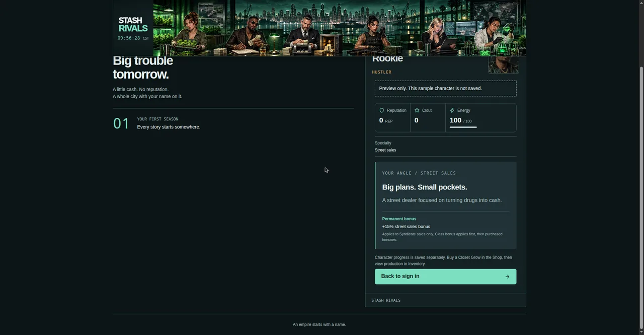Click the Stash Rivals logo
The image size is (644, 335).
pos(133,24)
